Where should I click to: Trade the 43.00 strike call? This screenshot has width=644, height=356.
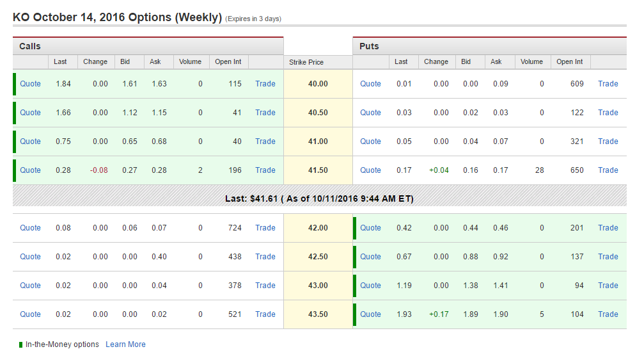265,286
